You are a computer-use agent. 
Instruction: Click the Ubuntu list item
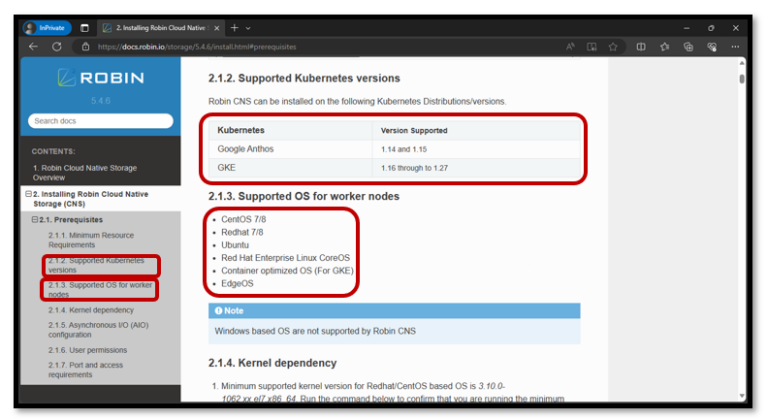[x=235, y=245]
